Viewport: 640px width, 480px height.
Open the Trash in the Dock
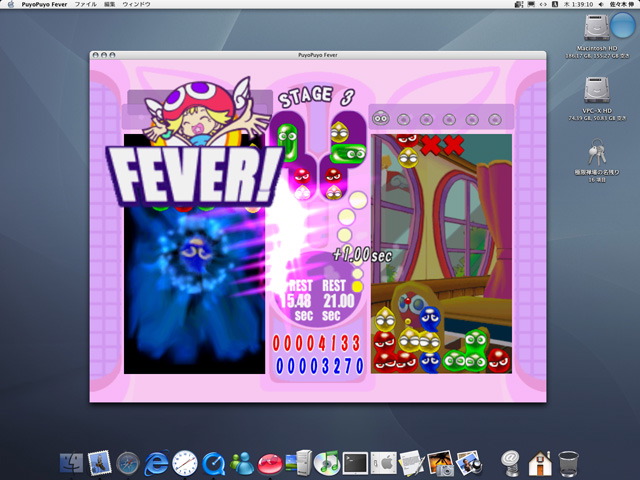click(x=568, y=463)
